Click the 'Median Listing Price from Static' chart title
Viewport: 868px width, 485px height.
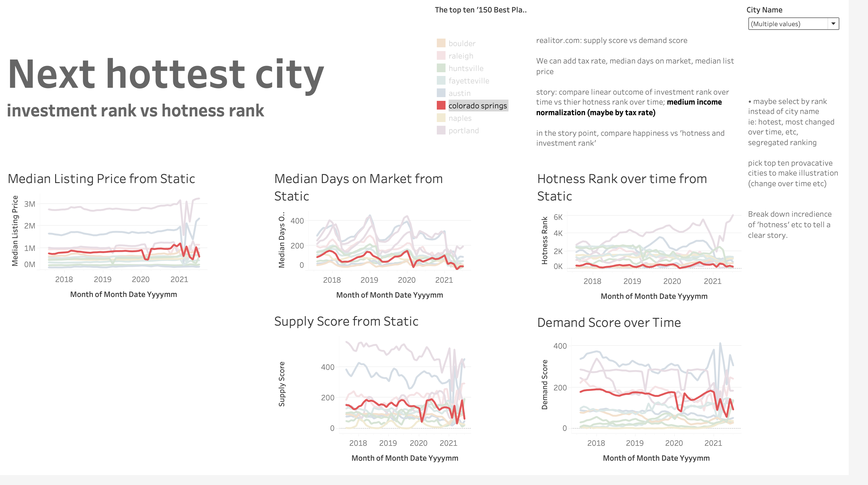[x=102, y=179]
